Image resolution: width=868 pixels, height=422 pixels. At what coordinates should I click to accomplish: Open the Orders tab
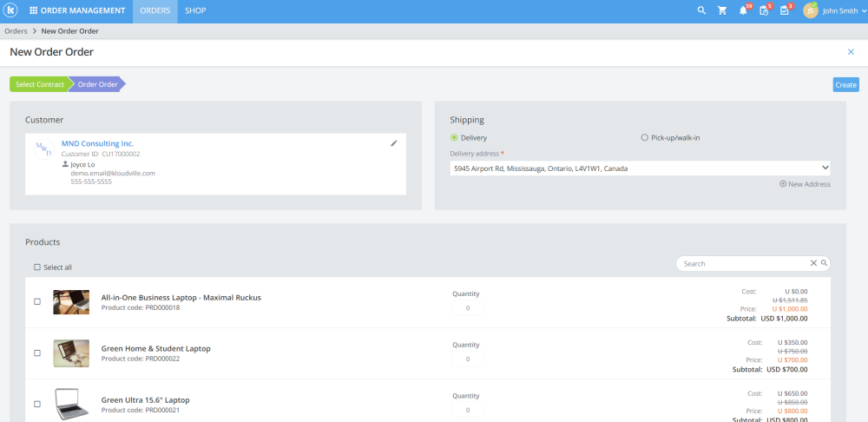pyautogui.click(x=155, y=10)
